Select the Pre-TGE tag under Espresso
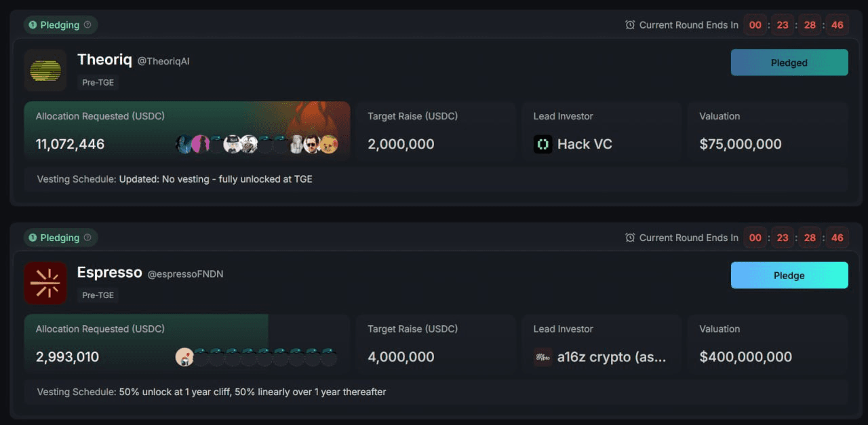The width and height of the screenshot is (868, 425). click(98, 295)
